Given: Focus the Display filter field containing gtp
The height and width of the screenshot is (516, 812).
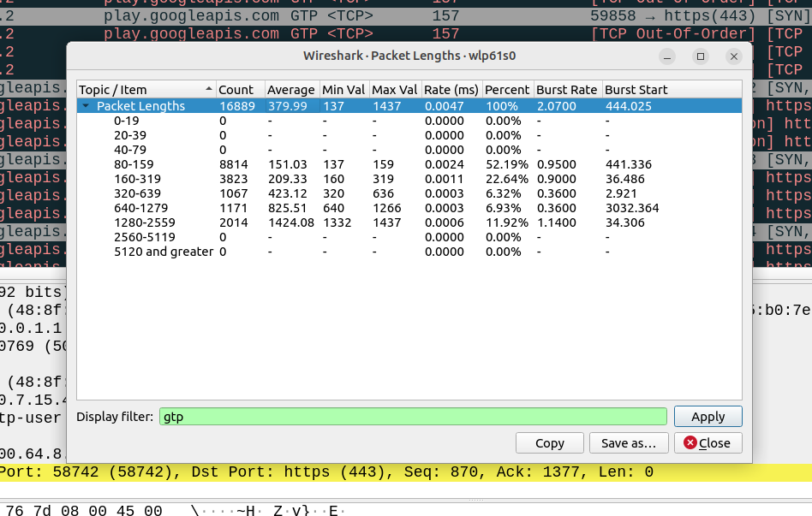Looking at the screenshot, I should [x=413, y=417].
